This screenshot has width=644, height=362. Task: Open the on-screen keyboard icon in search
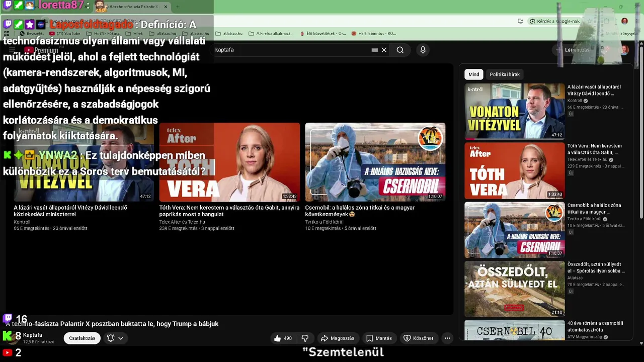[374, 50]
